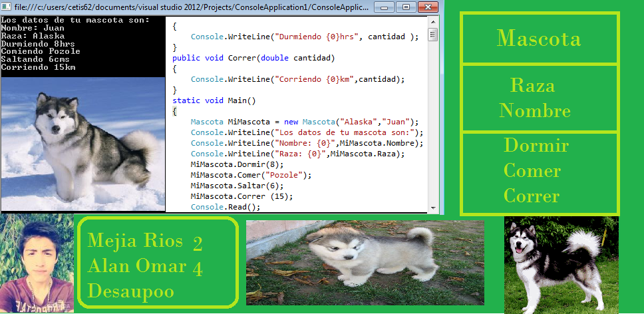The height and width of the screenshot is (314, 644).
Task: Click the student portrait photo
Action: (x=37, y=263)
